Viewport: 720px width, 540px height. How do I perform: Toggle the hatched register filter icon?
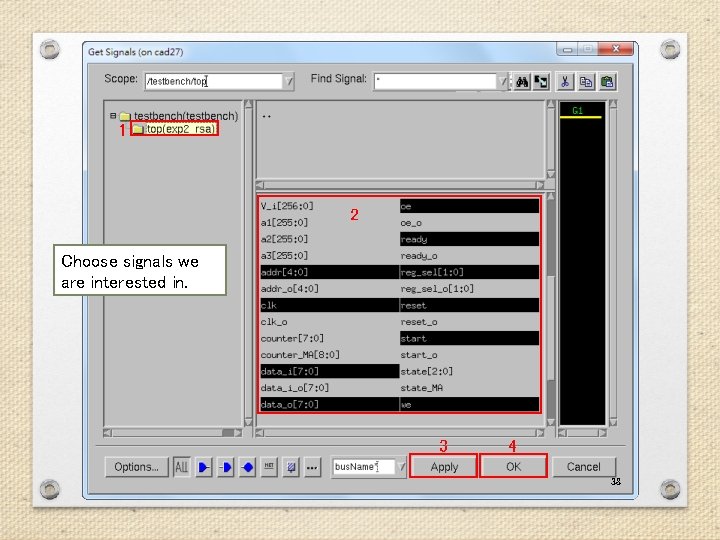tap(291, 467)
